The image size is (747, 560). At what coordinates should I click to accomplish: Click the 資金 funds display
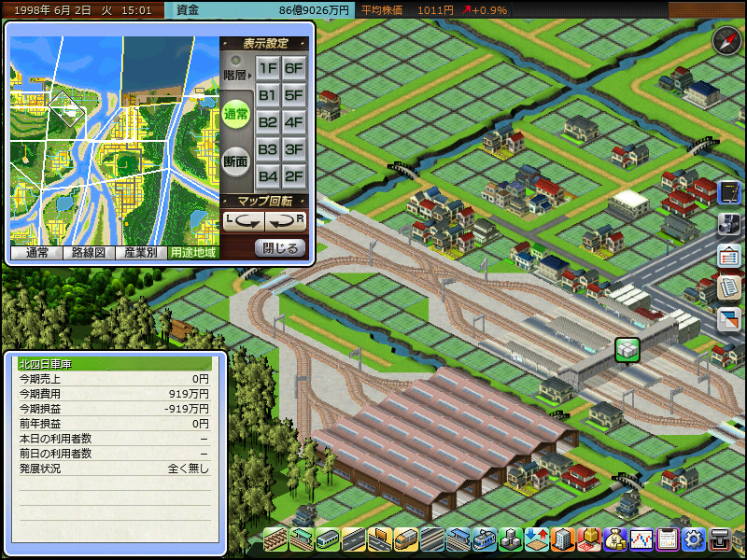point(260,10)
